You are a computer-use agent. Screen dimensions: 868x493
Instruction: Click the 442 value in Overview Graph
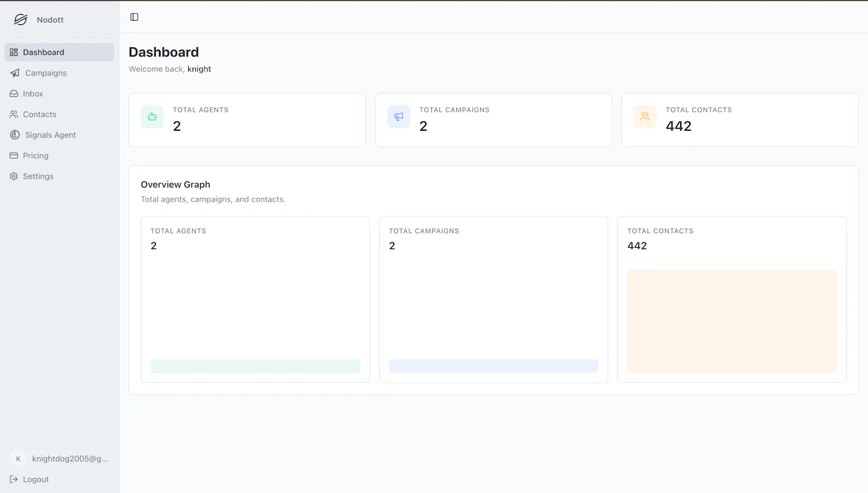point(637,246)
